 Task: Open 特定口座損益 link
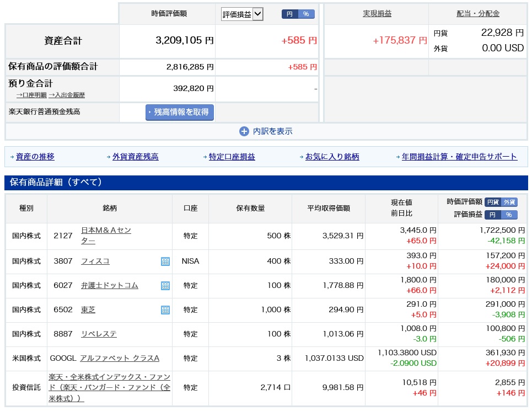tap(232, 157)
